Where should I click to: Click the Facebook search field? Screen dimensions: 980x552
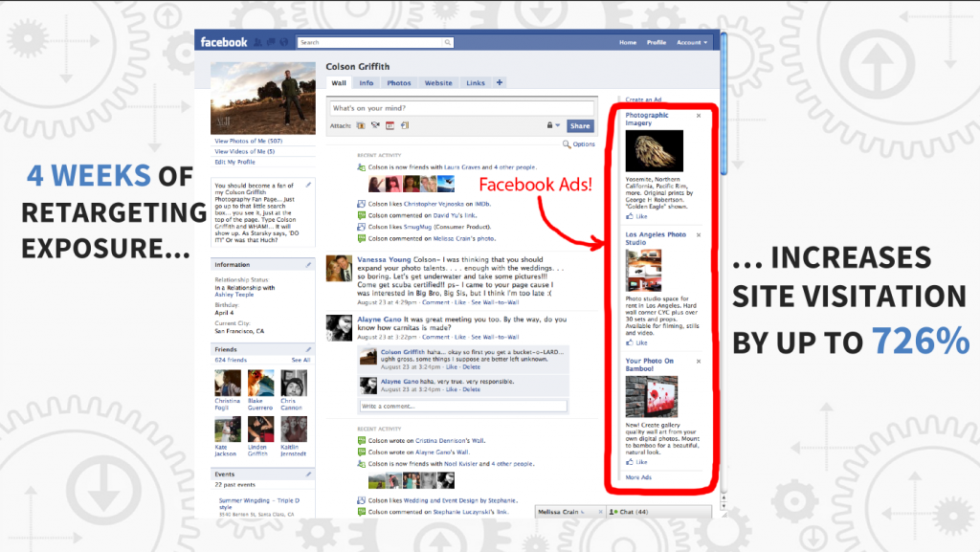click(x=370, y=42)
